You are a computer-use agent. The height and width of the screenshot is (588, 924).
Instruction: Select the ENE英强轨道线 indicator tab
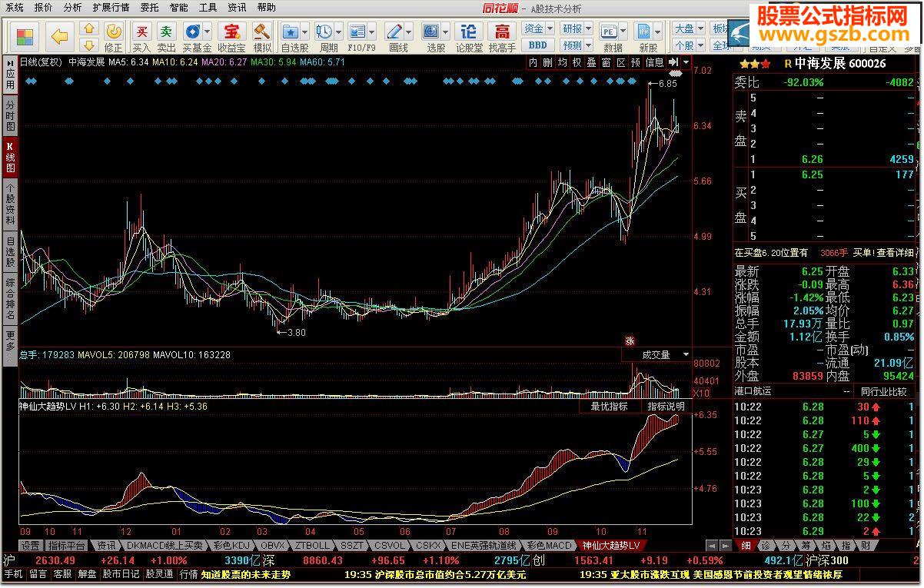pyautogui.click(x=484, y=545)
